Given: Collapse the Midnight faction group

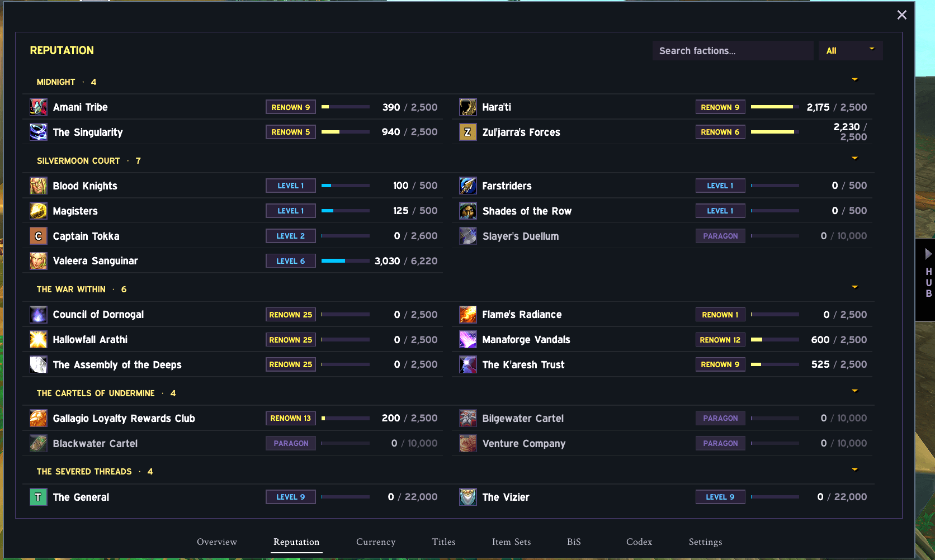Looking at the screenshot, I should click(854, 79).
